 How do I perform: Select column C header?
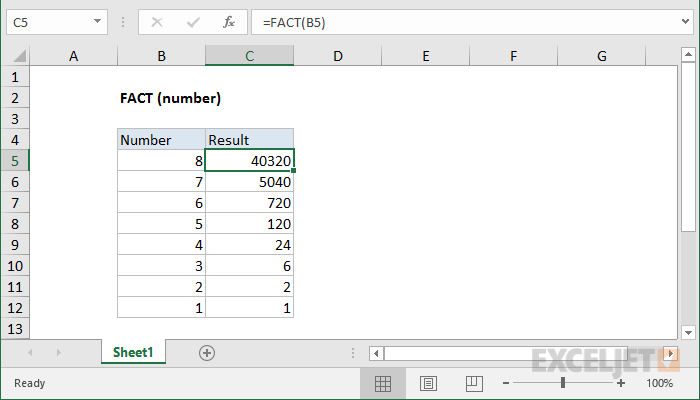click(x=249, y=56)
